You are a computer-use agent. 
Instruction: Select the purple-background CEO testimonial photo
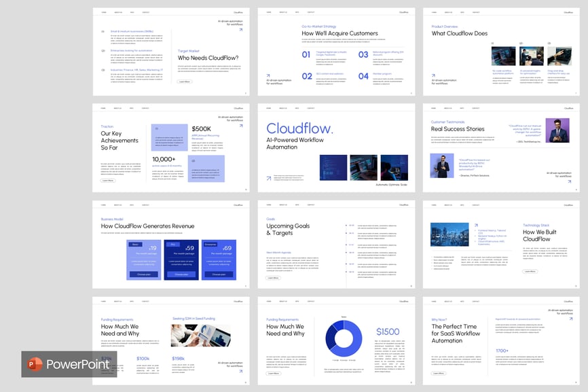[x=558, y=130]
